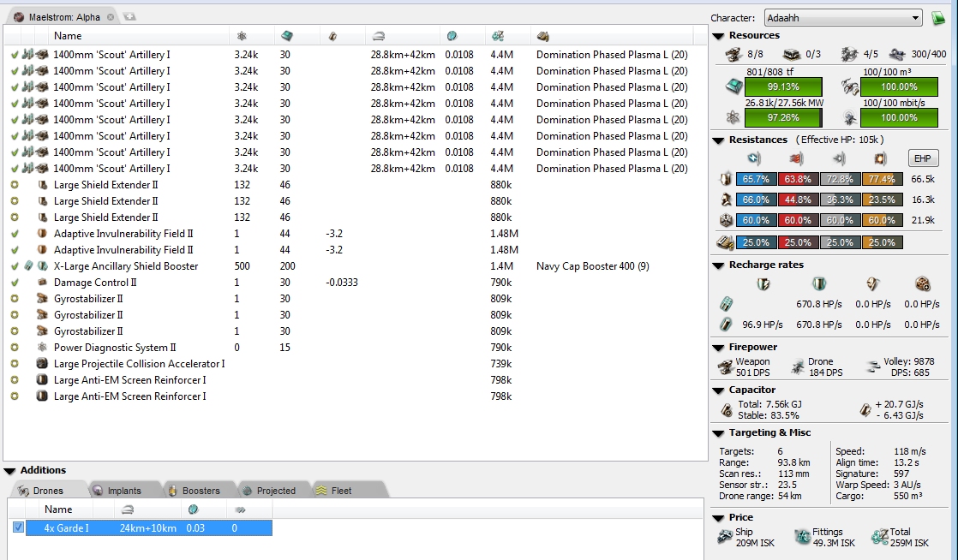Click the calibration icon showing 300/400
This screenshot has height=560, width=958.
[x=897, y=54]
